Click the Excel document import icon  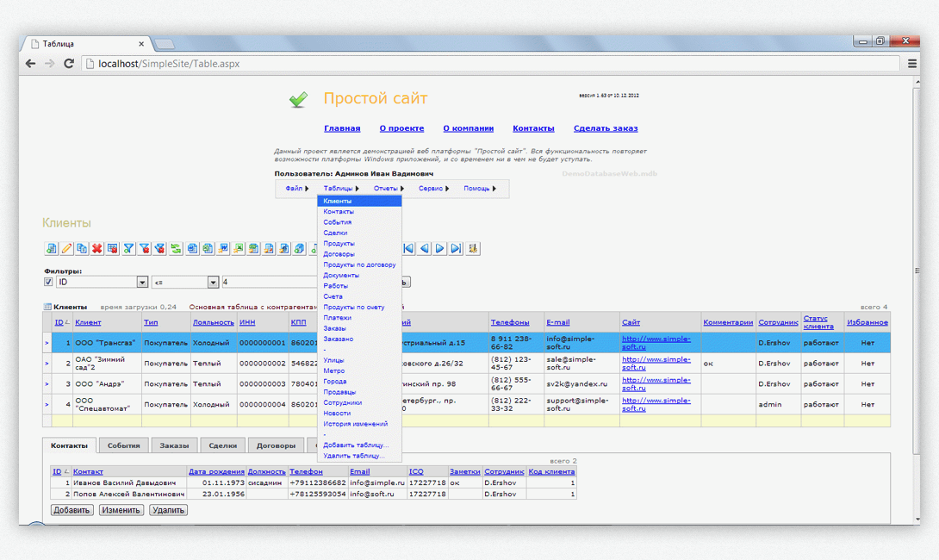point(208,249)
